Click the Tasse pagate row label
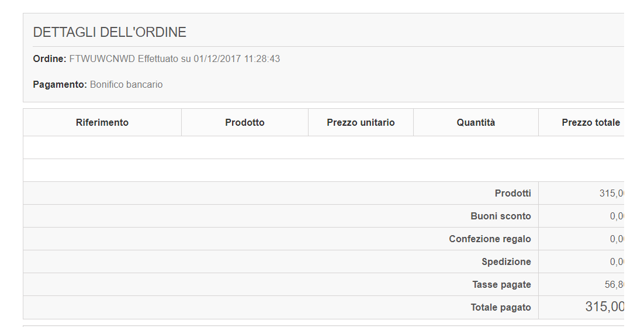 pyautogui.click(x=501, y=285)
